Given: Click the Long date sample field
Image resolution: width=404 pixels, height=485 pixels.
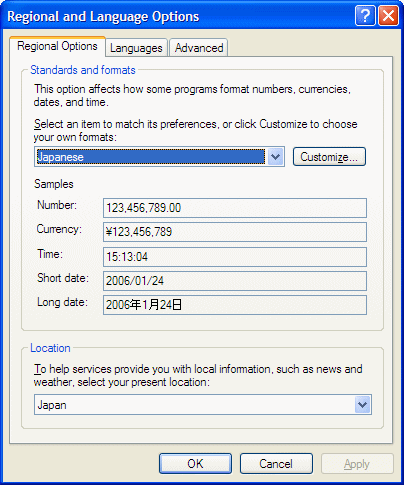Looking at the screenshot, I should 235,305.
